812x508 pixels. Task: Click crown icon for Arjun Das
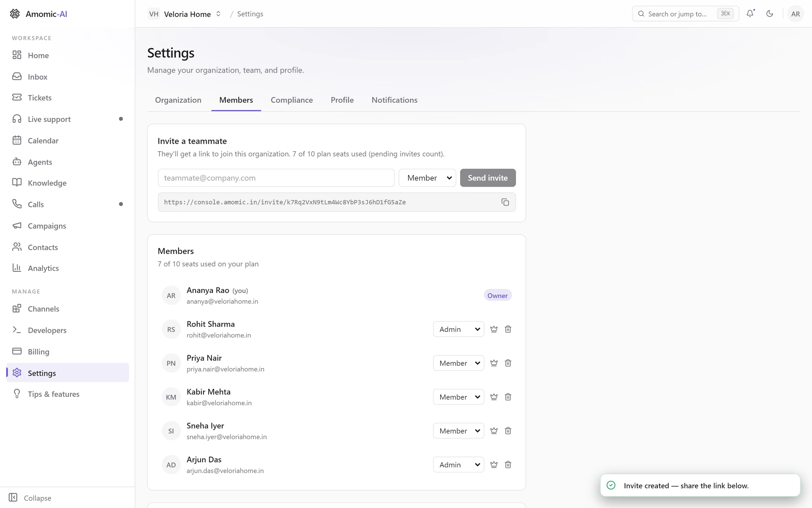tap(494, 465)
